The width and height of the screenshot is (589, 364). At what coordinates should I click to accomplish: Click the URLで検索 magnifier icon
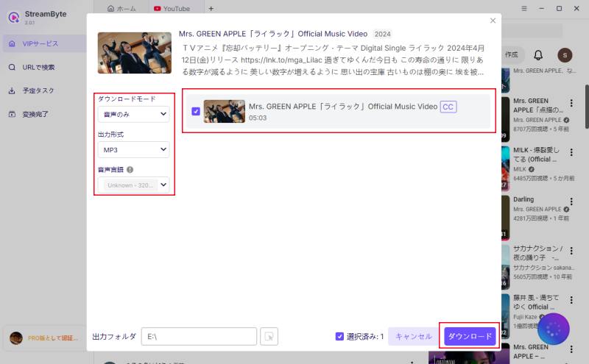12,67
